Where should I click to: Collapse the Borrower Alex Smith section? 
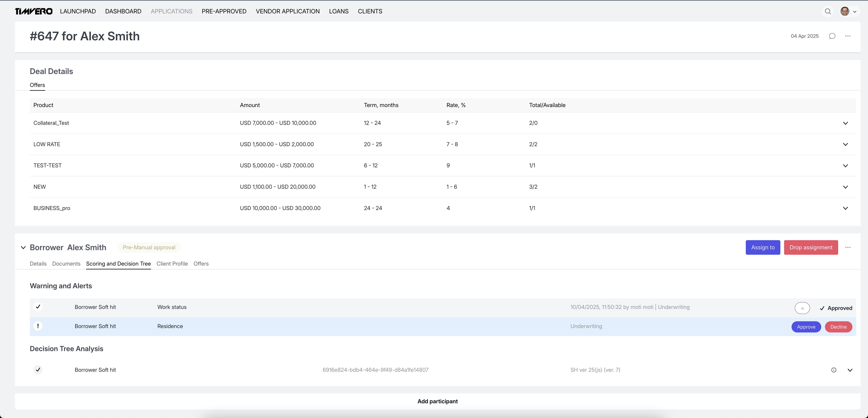23,247
